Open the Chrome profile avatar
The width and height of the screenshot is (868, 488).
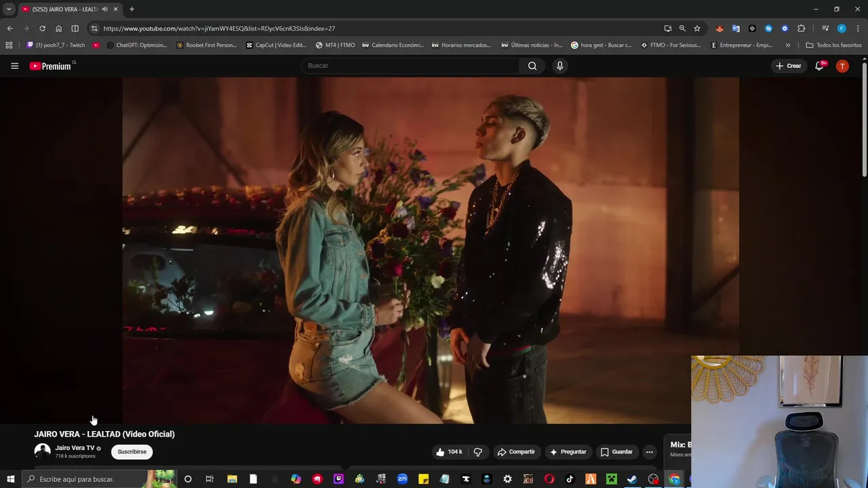point(842,28)
